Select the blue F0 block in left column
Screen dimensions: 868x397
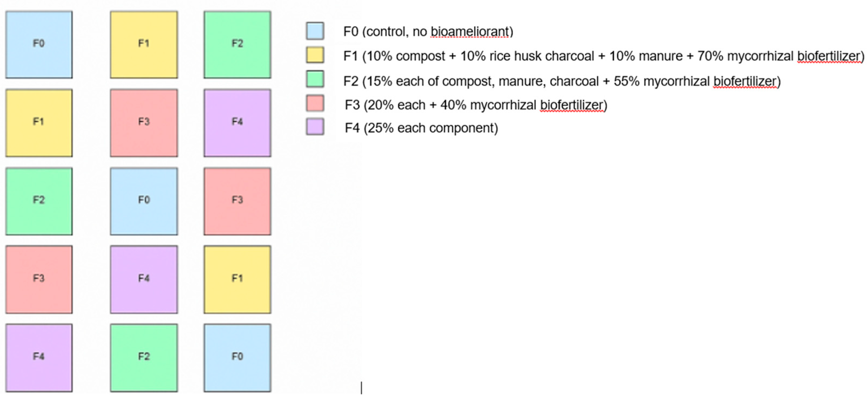pos(39,45)
